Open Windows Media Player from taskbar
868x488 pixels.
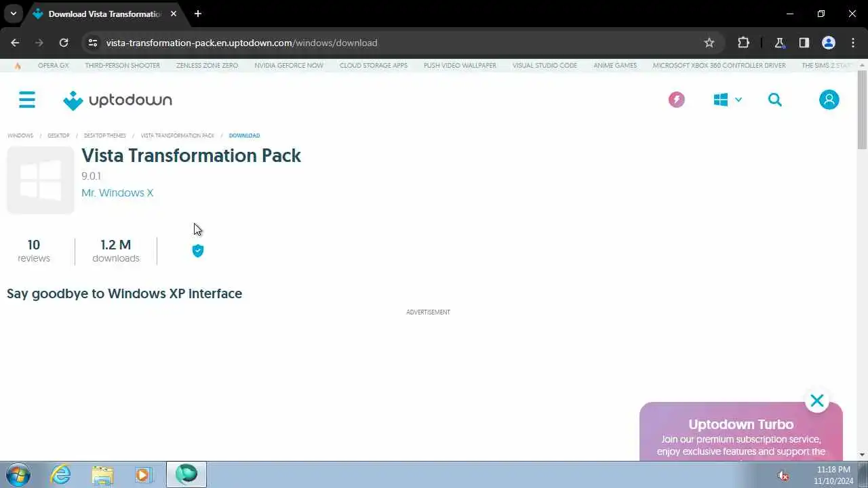pyautogui.click(x=143, y=474)
